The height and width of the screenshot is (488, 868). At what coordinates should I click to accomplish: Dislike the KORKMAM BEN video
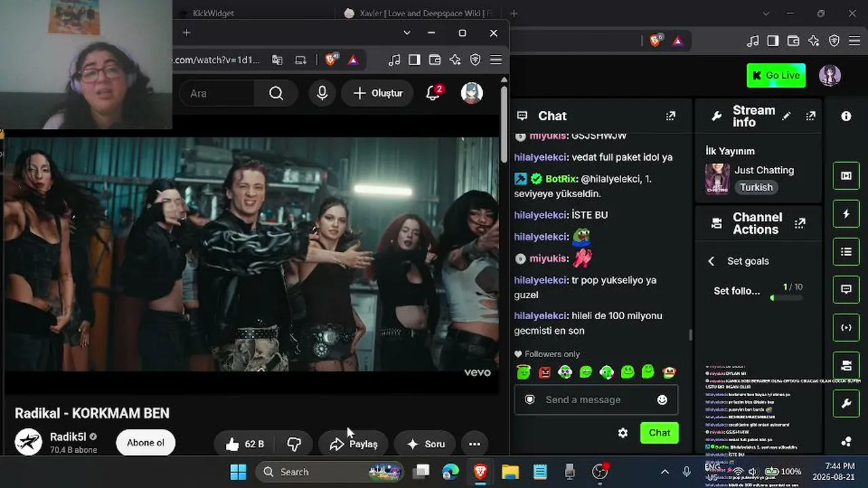(x=294, y=444)
